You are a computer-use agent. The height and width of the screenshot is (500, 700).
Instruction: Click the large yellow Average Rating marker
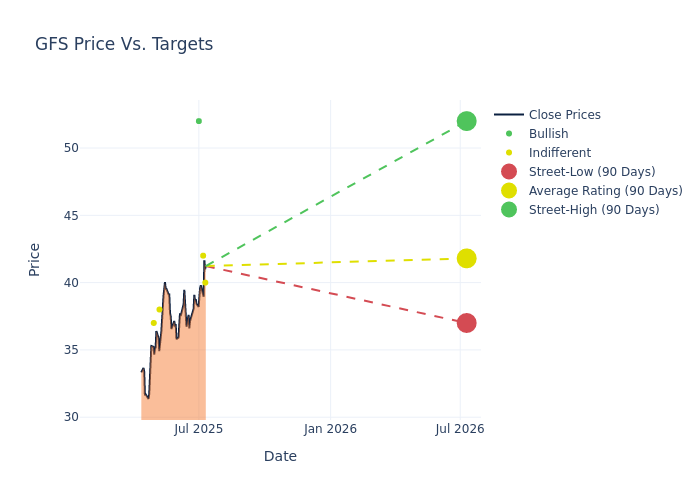click(467, 258)
